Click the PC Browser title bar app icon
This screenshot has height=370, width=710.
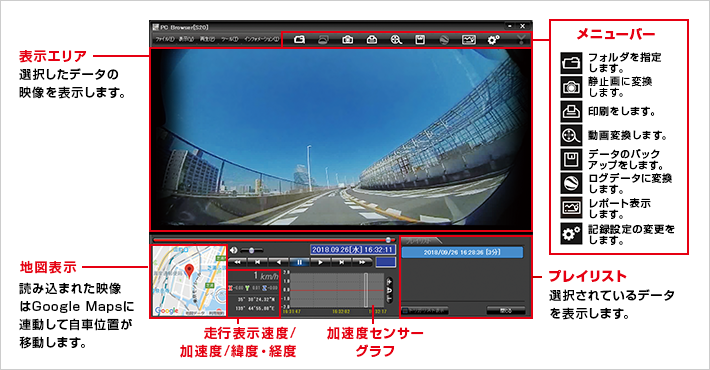[x=156, y=27]
